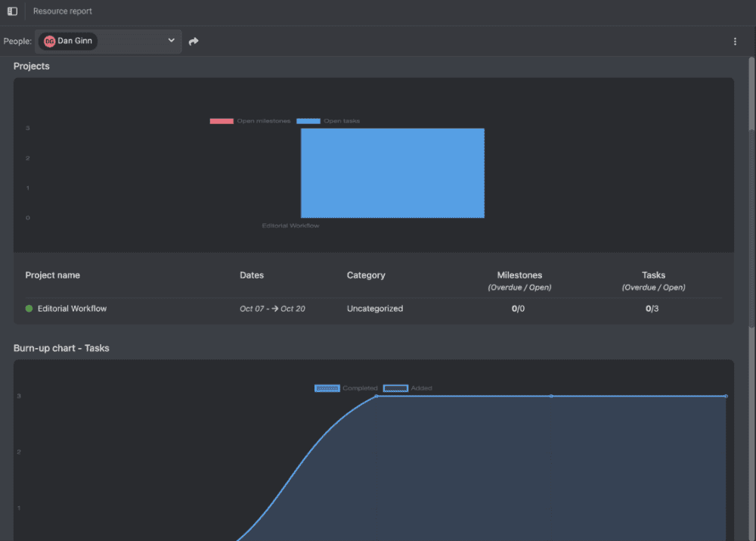Click the blue Editorial Workflow bar
Image resolution: width=756 pixels, height=541 pixels.
[392, 173]
